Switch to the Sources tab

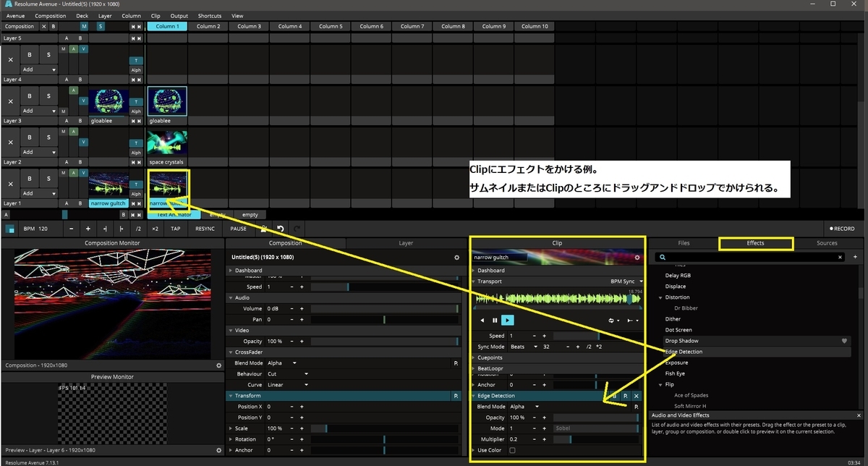coord(827,243)
